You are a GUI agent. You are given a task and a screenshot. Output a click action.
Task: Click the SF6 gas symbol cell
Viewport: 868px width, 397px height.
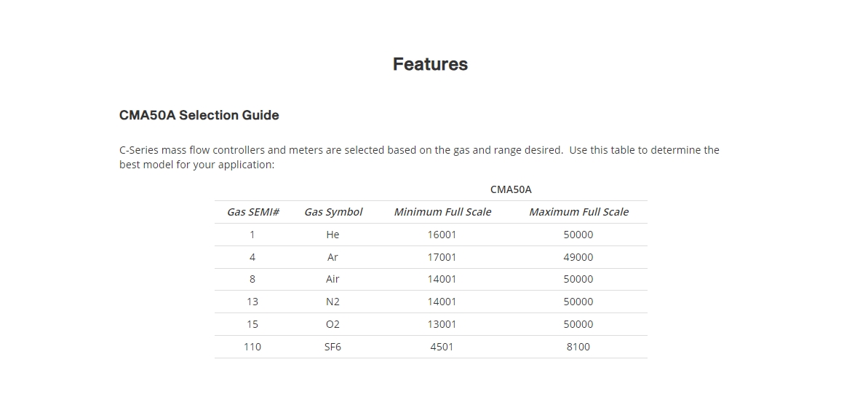[333, 347]
